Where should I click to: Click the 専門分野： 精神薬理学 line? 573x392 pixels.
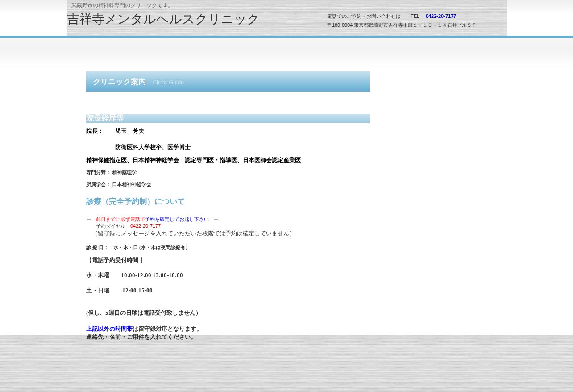click(x=111, y=172)
